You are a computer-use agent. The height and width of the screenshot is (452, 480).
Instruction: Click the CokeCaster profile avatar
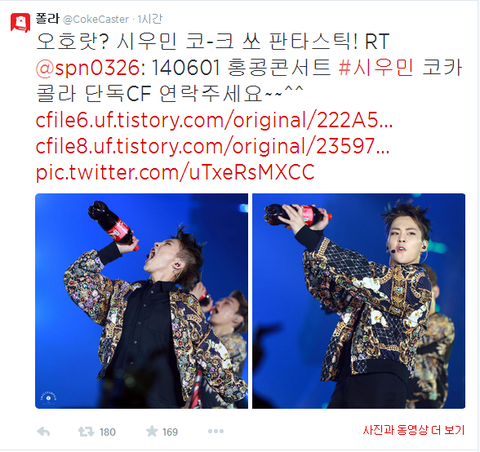tap(20, 23)
